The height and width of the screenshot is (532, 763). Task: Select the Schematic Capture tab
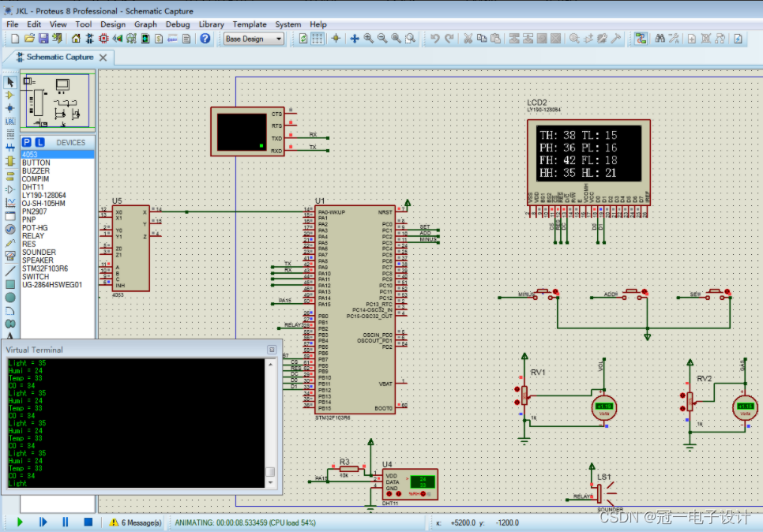tap(59, 57)
